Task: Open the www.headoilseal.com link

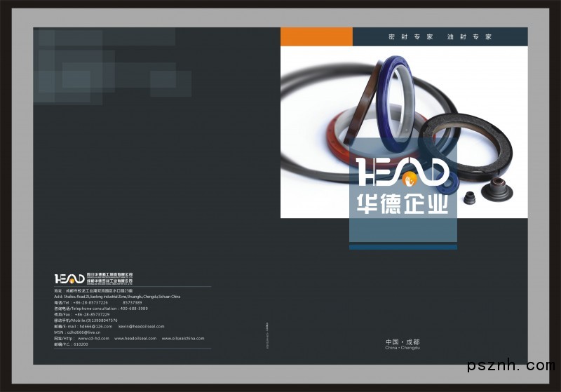Action: pos(135,338)
